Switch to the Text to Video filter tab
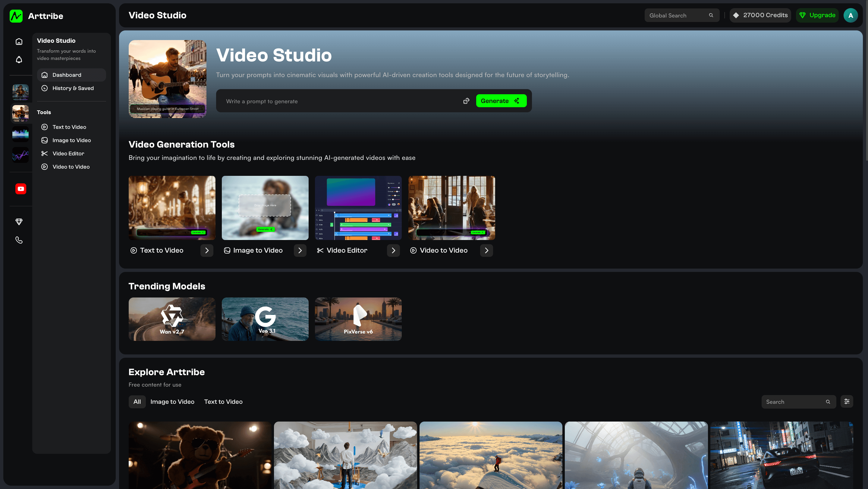 coord(223,401)
